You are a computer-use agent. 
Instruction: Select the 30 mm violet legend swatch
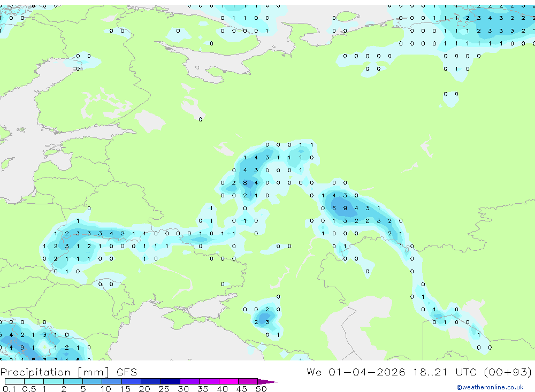coord(189,381)
